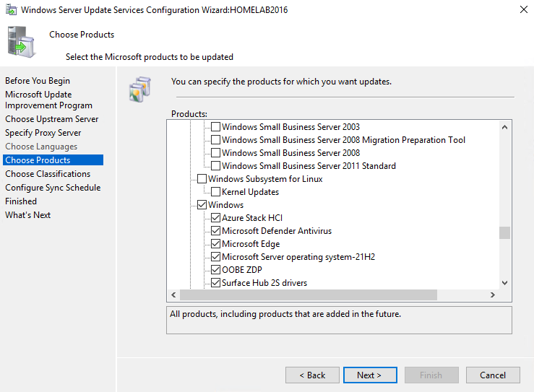This screenshot has height=392, width=534.
Task: Check Windows Small Business Server 2003
Action: click(x=215, y=127)
